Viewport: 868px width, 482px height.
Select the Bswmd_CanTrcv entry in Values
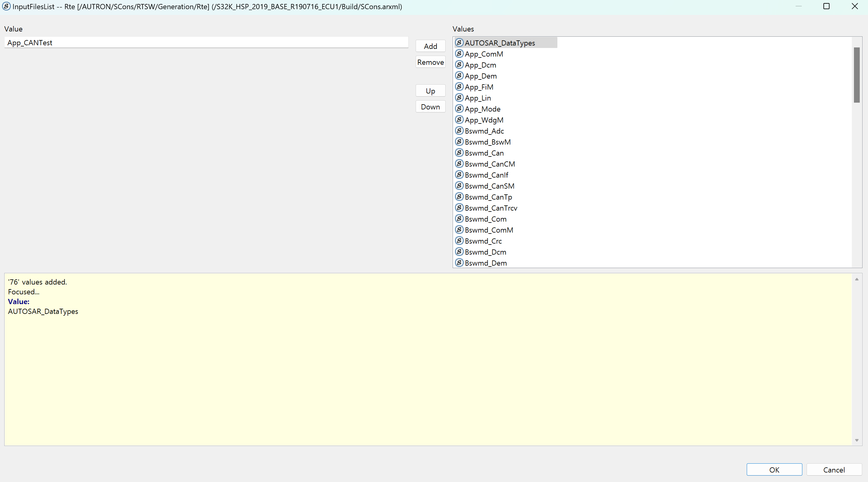491,208
